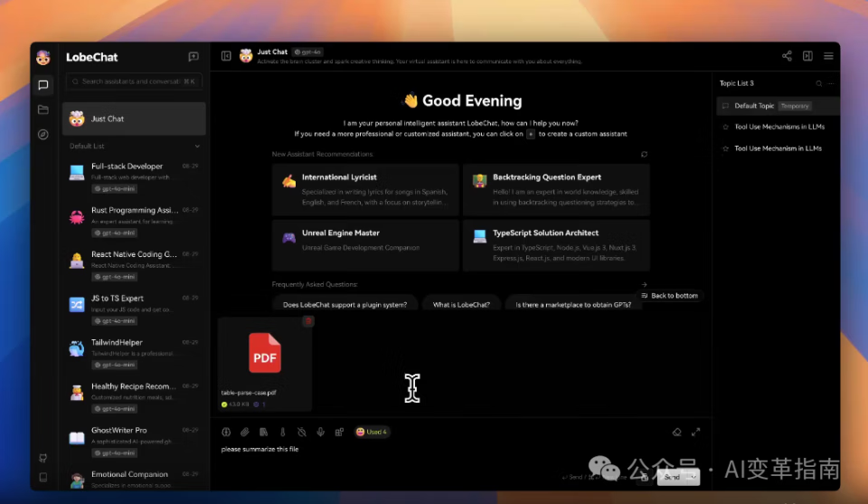
Task: Click the Send button
Action: pyautogui.click(x=672, y=477)
